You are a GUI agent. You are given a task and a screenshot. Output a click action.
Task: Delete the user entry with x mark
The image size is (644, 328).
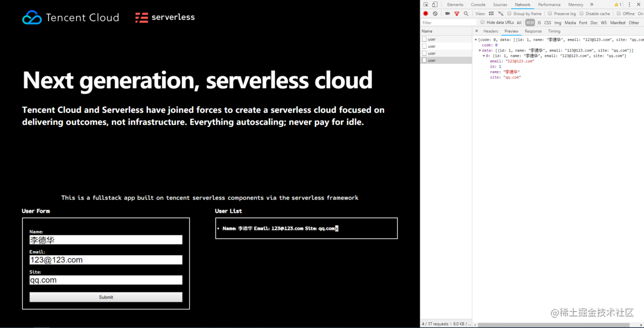click(x=337, y=228)
